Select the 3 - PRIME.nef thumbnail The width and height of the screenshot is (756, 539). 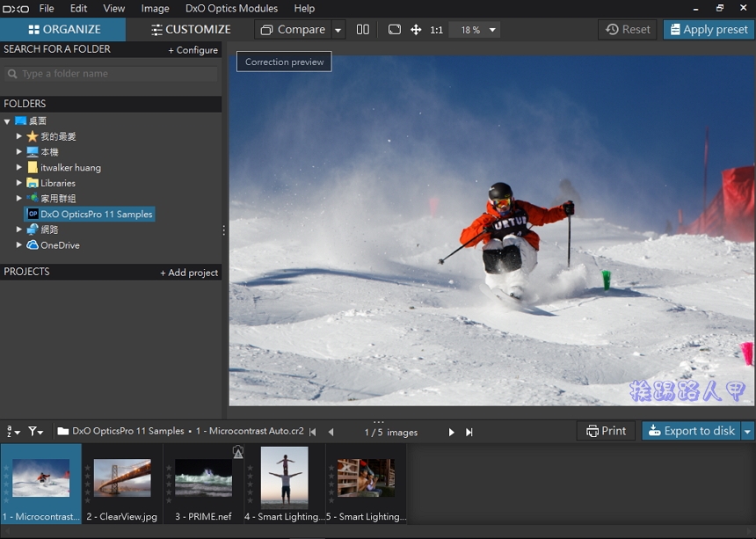click(203, 484)
